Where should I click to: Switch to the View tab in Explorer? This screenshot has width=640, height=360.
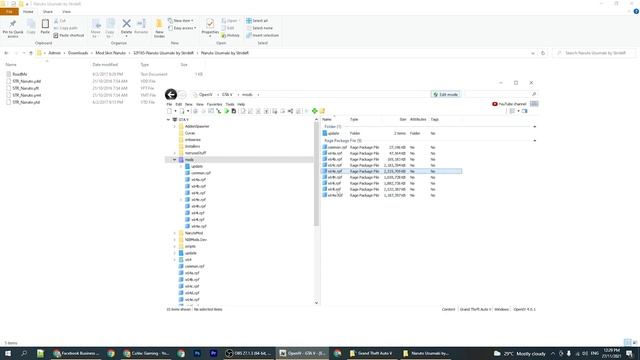click(66, 12)
